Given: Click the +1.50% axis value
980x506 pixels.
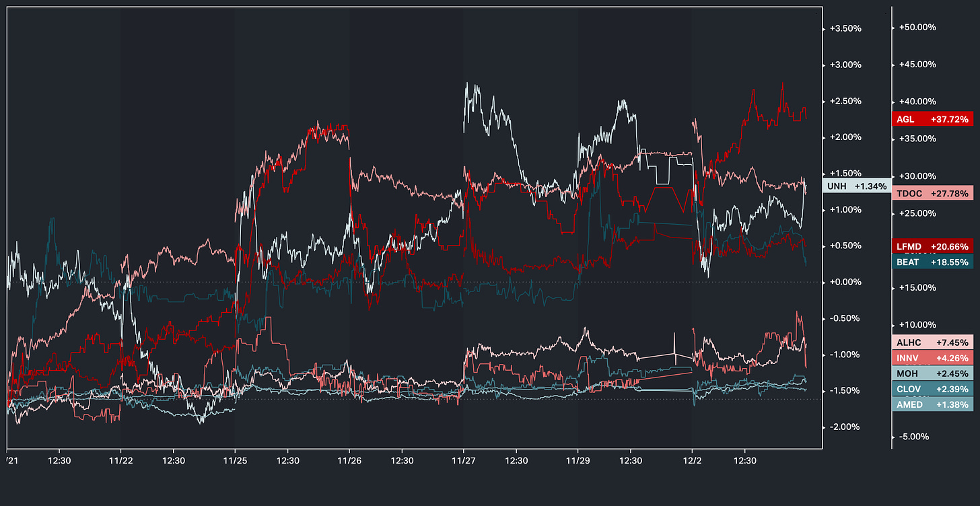Looking at the screenshot, I should (846, 173).
